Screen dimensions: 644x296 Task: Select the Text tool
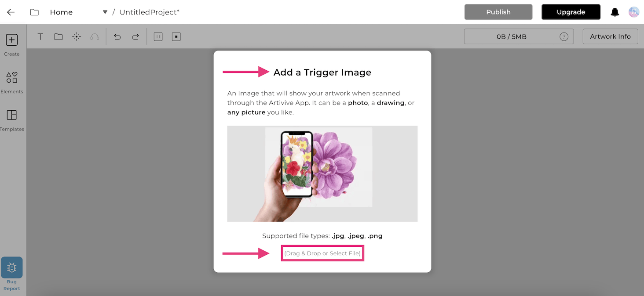(40, 36)
